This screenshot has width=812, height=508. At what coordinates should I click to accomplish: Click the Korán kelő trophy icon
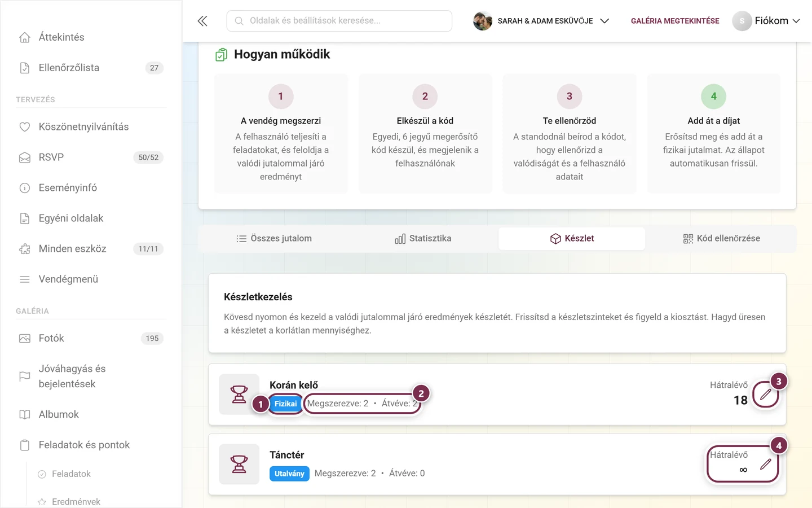tap(239, 394)
